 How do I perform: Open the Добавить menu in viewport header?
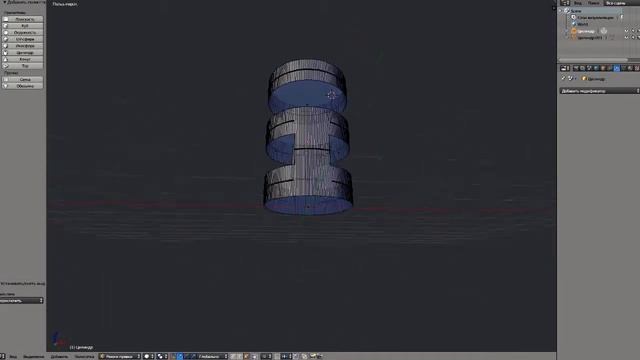(x=59, y=356)
